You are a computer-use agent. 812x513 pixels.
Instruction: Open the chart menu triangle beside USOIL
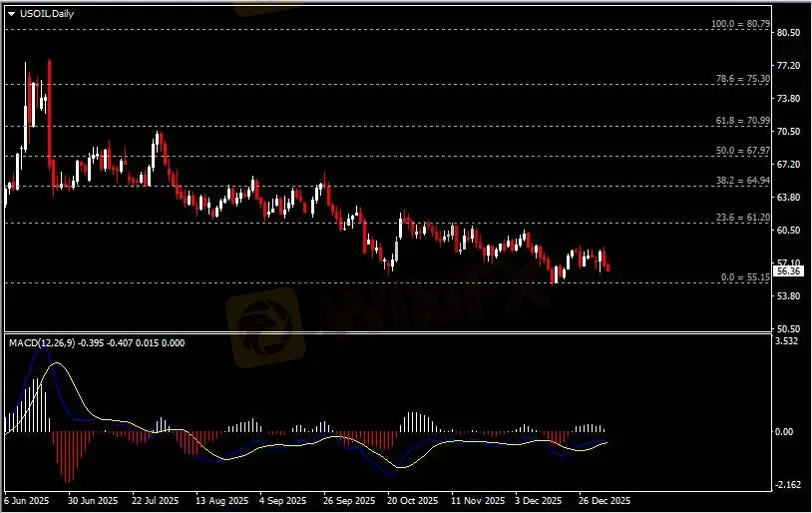(x=11, y=14)
